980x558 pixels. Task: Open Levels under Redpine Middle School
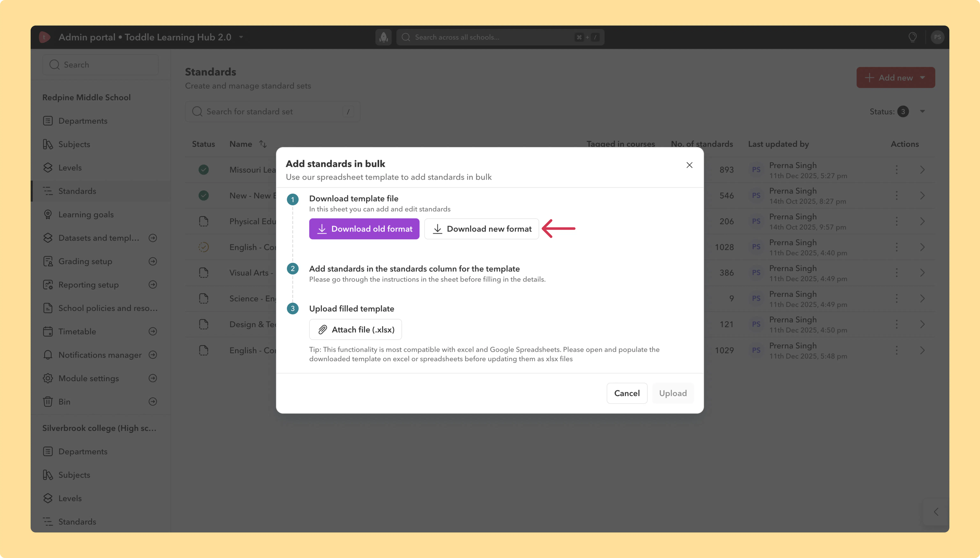click(x=101, y=167)
